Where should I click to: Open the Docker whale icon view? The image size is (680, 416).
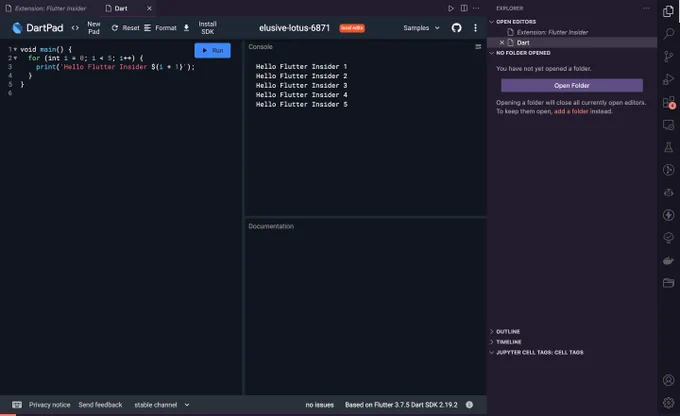pyautogui.click(x=668, y=260)
